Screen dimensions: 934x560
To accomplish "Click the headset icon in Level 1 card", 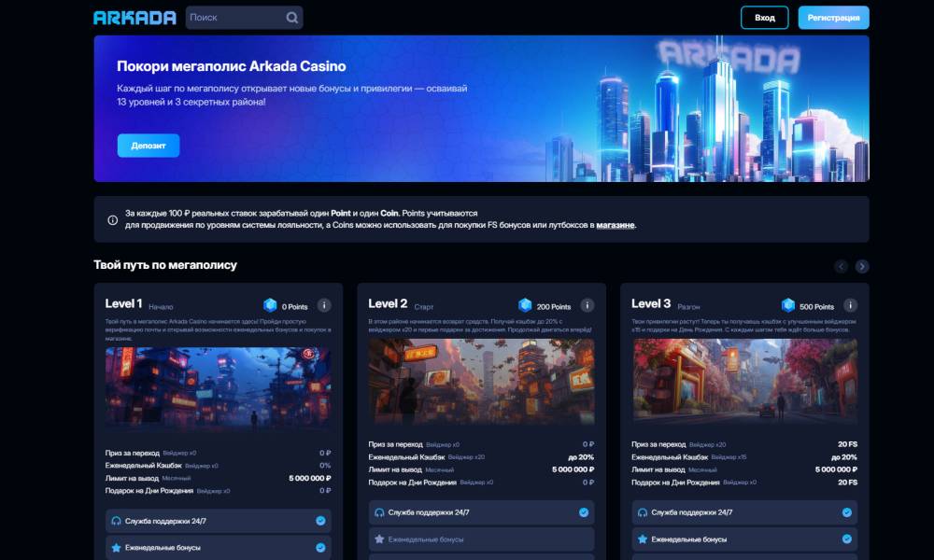I will (117, 521).
